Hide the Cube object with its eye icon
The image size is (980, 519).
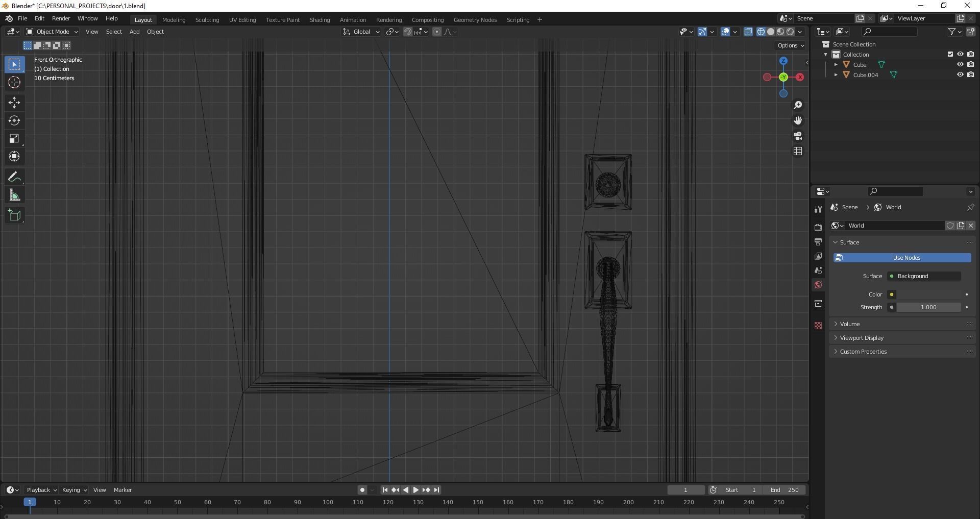coord(960,64)
